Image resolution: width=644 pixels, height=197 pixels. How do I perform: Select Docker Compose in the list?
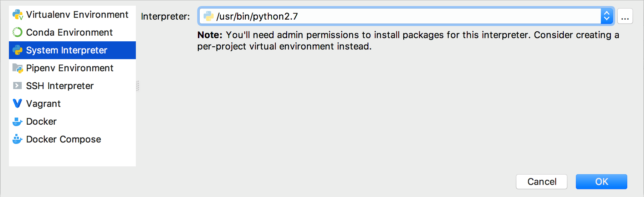coord(63,139)
